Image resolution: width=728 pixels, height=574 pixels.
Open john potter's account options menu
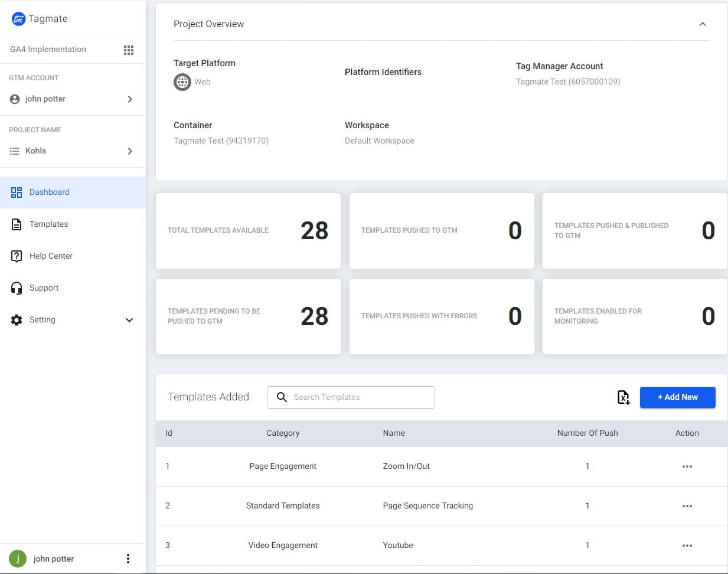(128, 558)
